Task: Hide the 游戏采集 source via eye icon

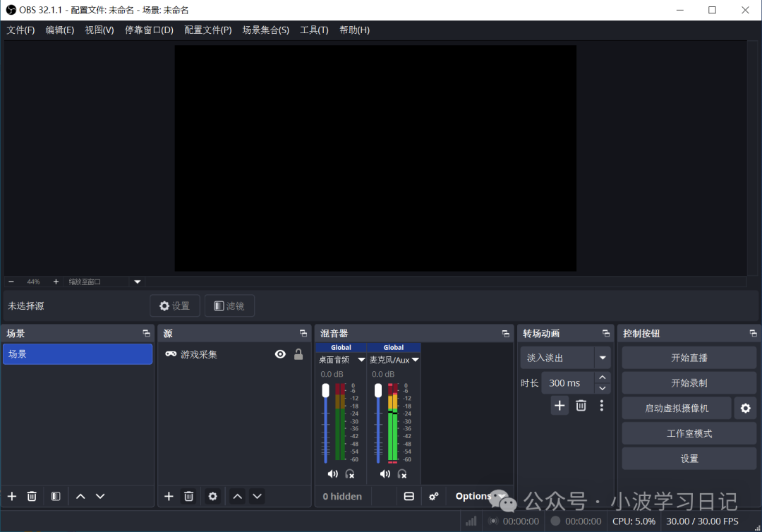Action: (x=280, y=354)
